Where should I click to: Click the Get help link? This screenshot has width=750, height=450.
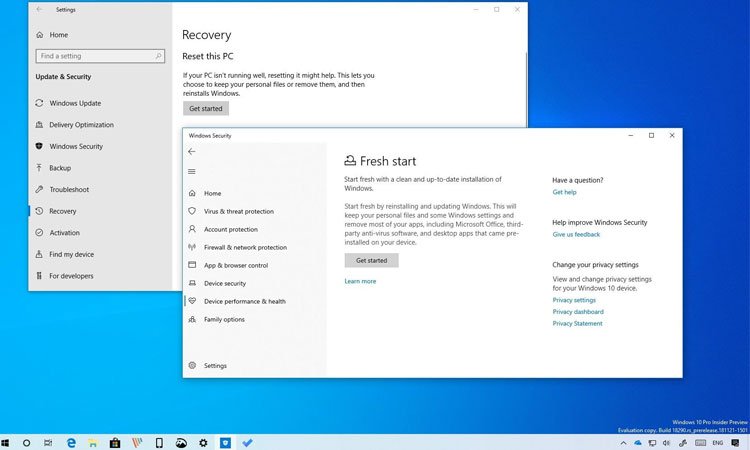pos(564,192)
